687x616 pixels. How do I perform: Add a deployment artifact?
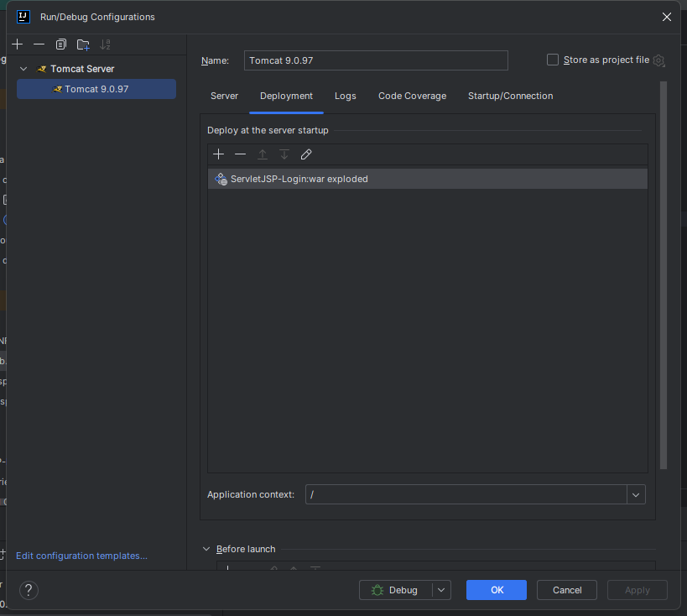[219, 154]
